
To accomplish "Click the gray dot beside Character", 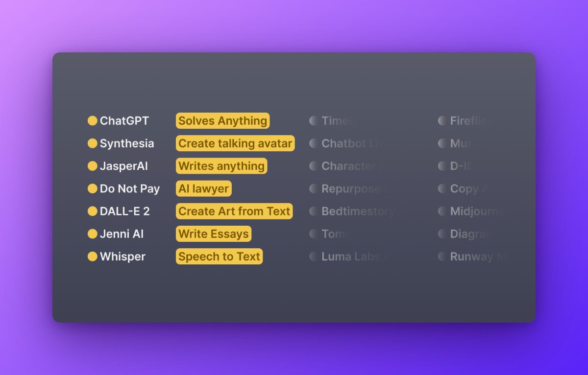I will click(x=314, y=166).
